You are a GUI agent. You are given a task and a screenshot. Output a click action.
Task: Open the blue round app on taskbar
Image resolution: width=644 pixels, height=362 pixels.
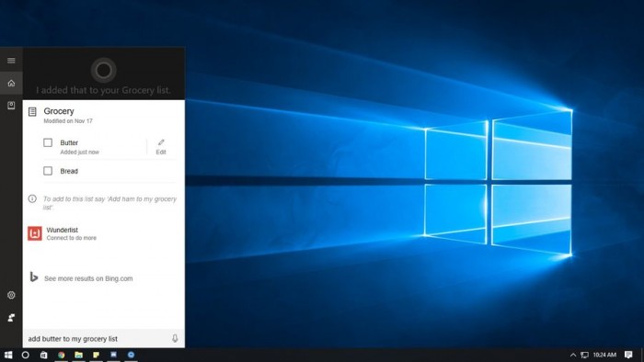coord(131,355)
